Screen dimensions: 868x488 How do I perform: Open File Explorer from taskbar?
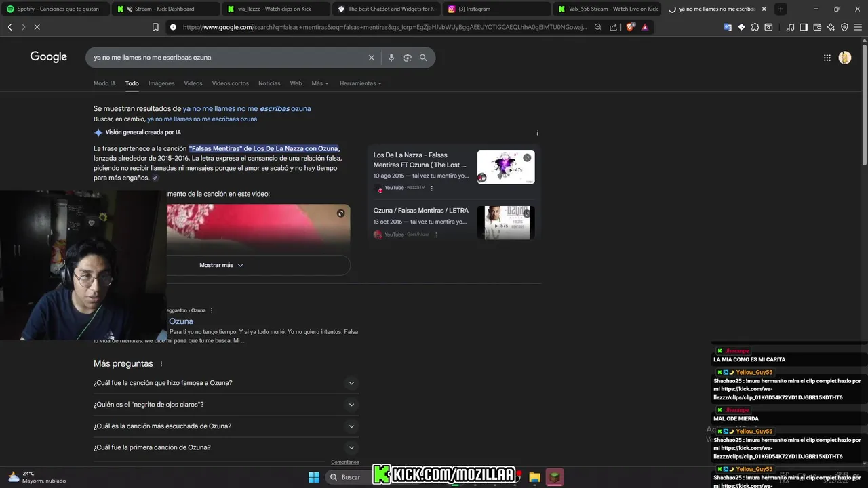(x=534, y=477)
